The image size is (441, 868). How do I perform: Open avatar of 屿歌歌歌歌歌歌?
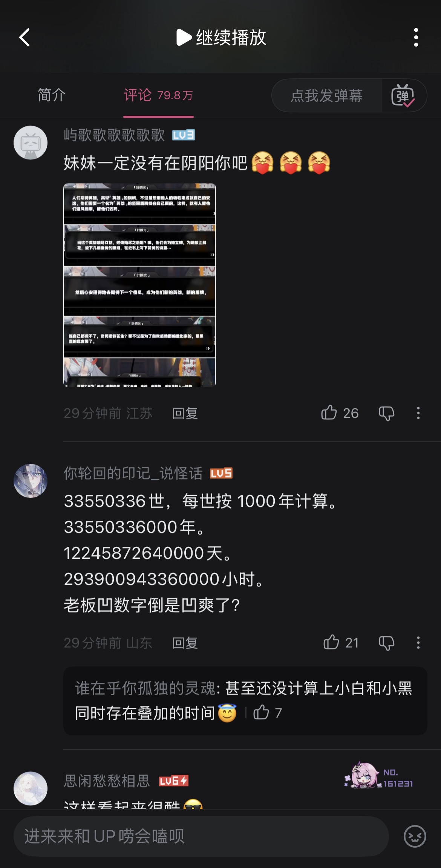tap(31, 143)
